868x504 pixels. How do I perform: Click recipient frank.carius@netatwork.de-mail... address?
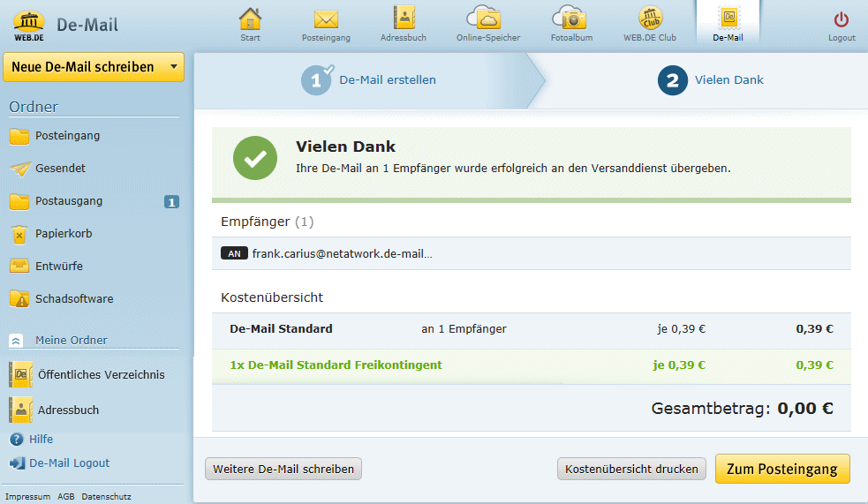(342, 254)
